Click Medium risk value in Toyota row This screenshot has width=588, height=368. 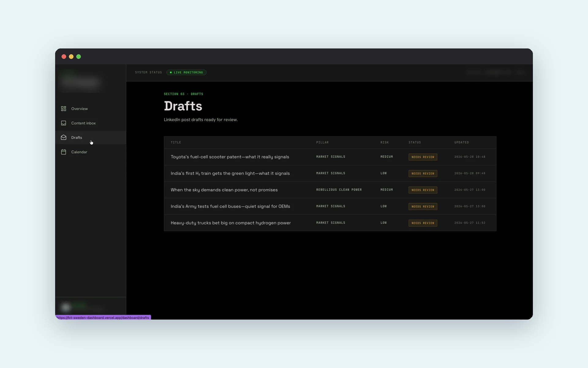click(x=386, y=157)
